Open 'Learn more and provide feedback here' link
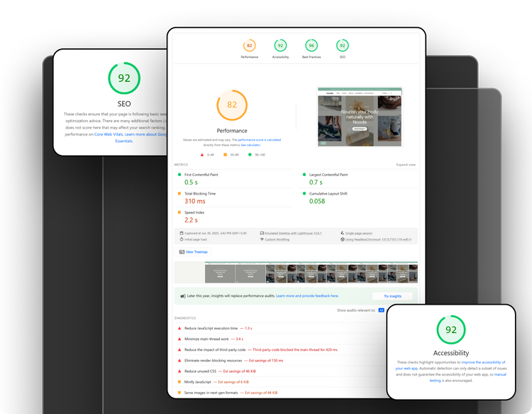 tap(307, 296)
